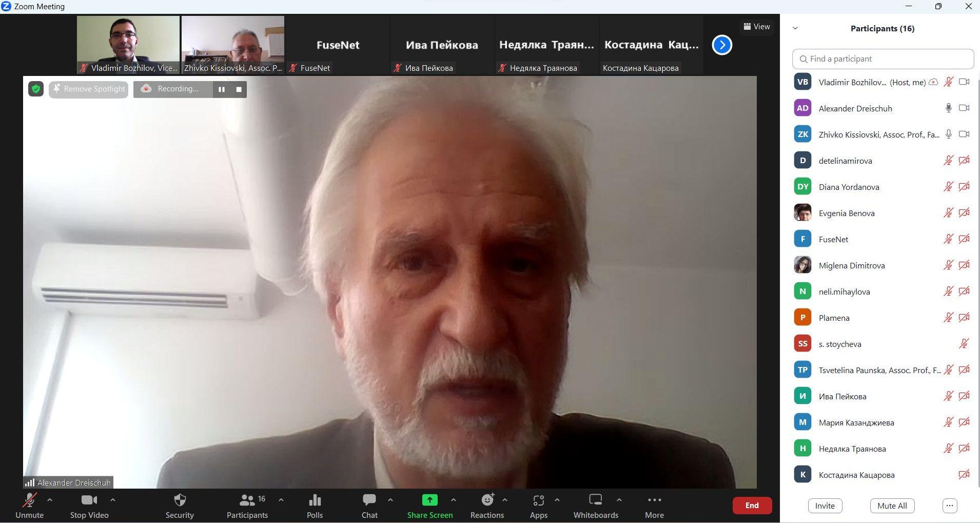Viewport: 980px width, 523px height.
Task: Click the Mute All button
Action: point(892,506)
